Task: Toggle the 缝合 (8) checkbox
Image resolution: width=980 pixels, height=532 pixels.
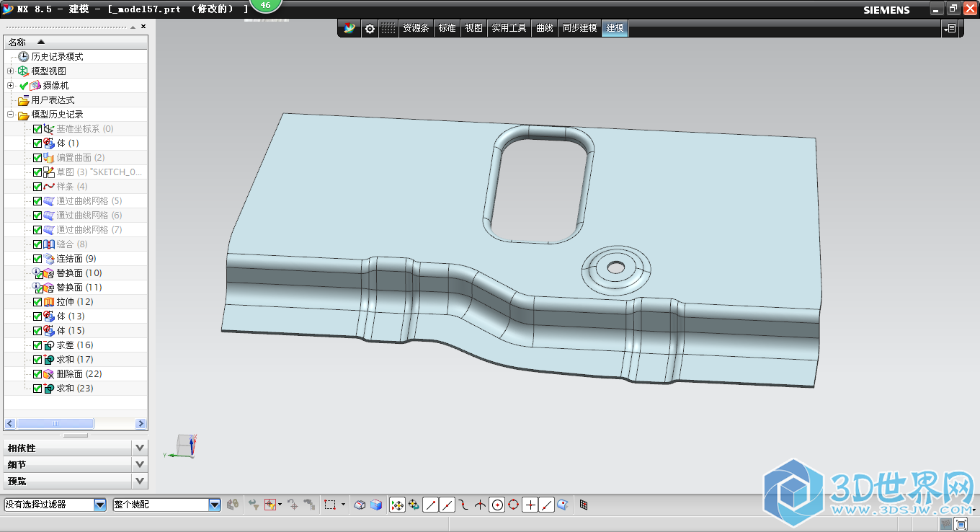Action: coord(37,244)
